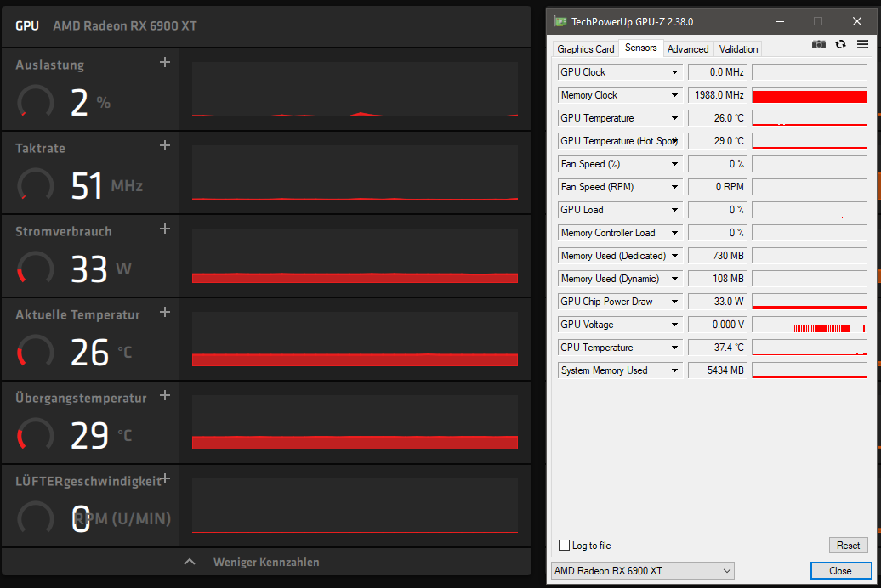Image resolution: width=881 pixels, height=588 pixels.
Task: Open the CPU Temperature sensor dropdown
Action: coord(674,348)
